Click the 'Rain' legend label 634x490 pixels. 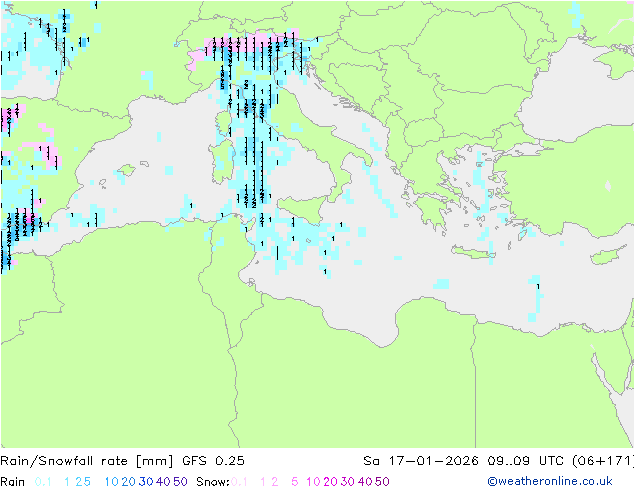click(13, 482)
